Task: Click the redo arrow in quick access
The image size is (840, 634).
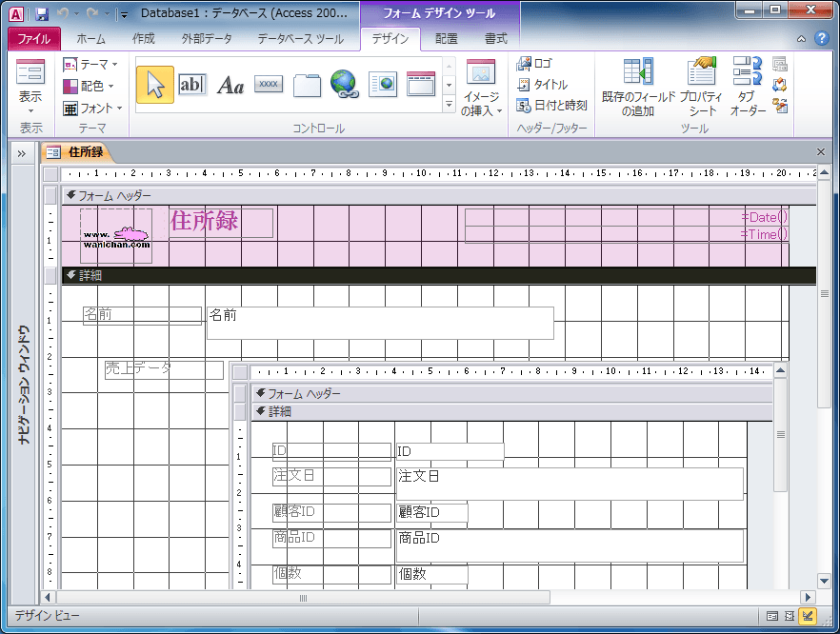Action: (92, 13)
